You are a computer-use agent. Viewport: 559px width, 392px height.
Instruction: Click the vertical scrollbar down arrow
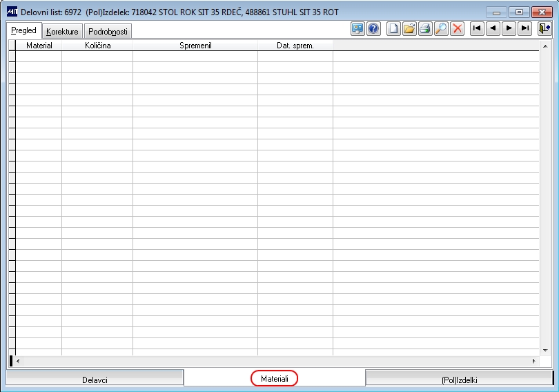[545, 351]
